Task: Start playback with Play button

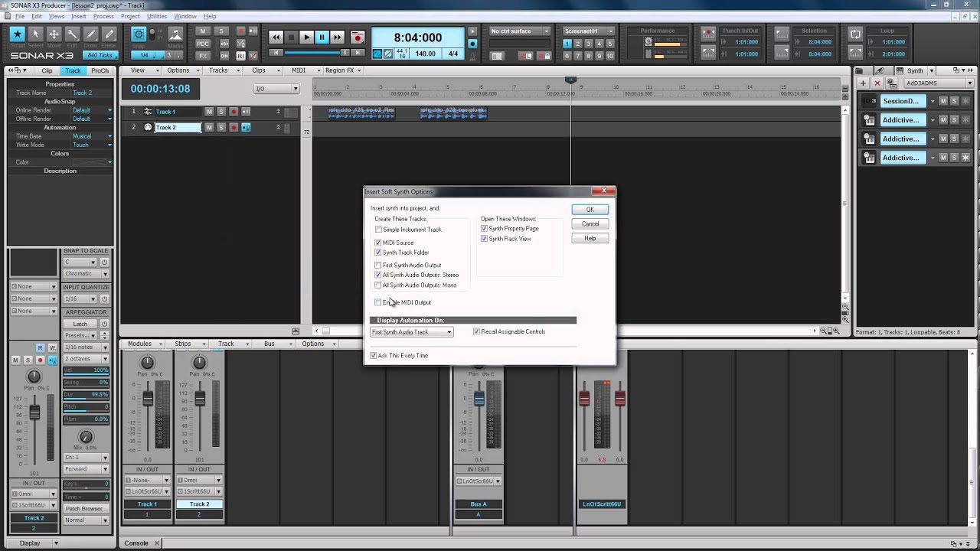Action: click(306, 37)
